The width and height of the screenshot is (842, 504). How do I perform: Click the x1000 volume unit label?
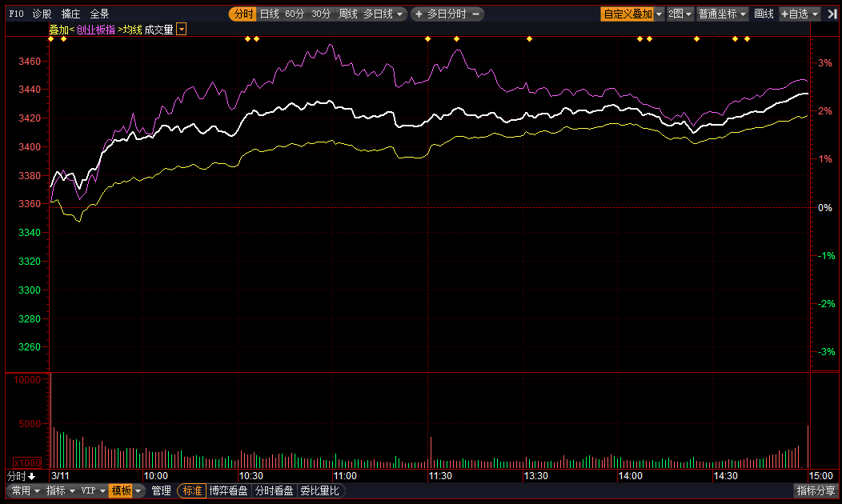coord(27,462)
